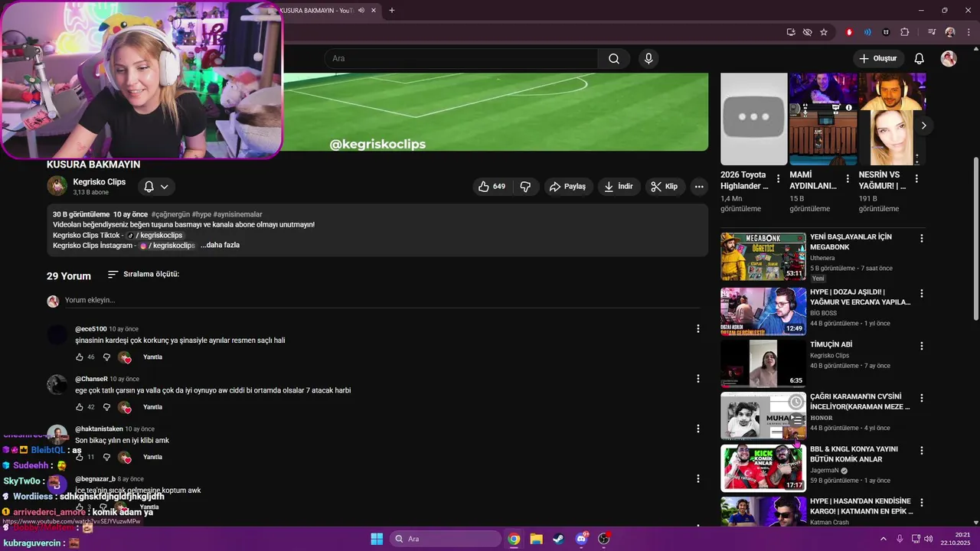Click in the YouTube Ara search field
Viewport: 980px width, 551px height.
pyautogui.click(x=462, y=59)
